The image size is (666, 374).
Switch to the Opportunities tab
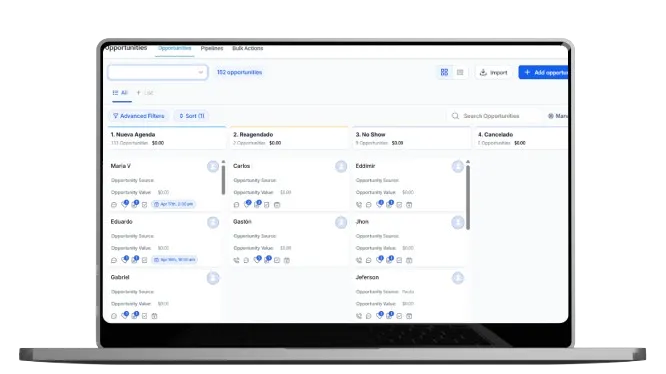click(x=175, y=48)
